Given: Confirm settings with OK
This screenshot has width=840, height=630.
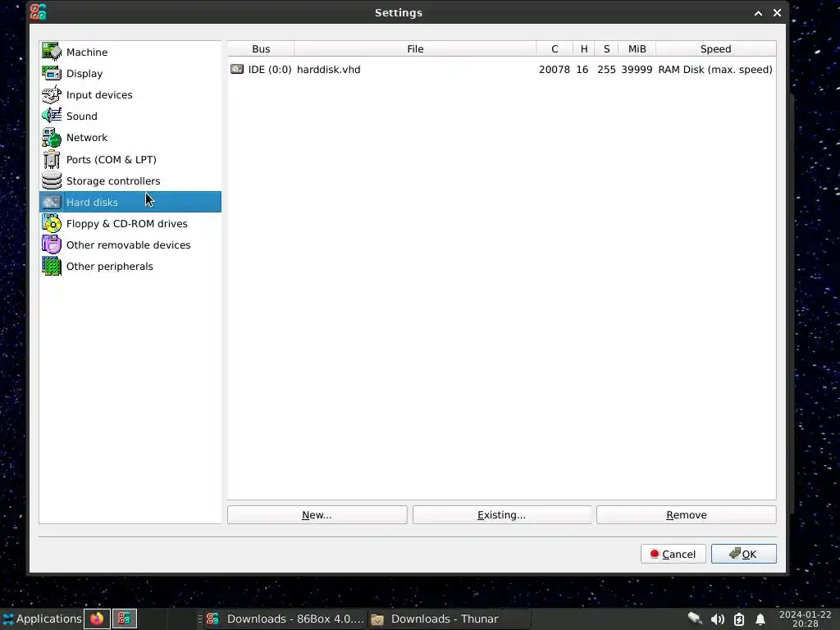Looking at the screenshot, I should 743,554.
